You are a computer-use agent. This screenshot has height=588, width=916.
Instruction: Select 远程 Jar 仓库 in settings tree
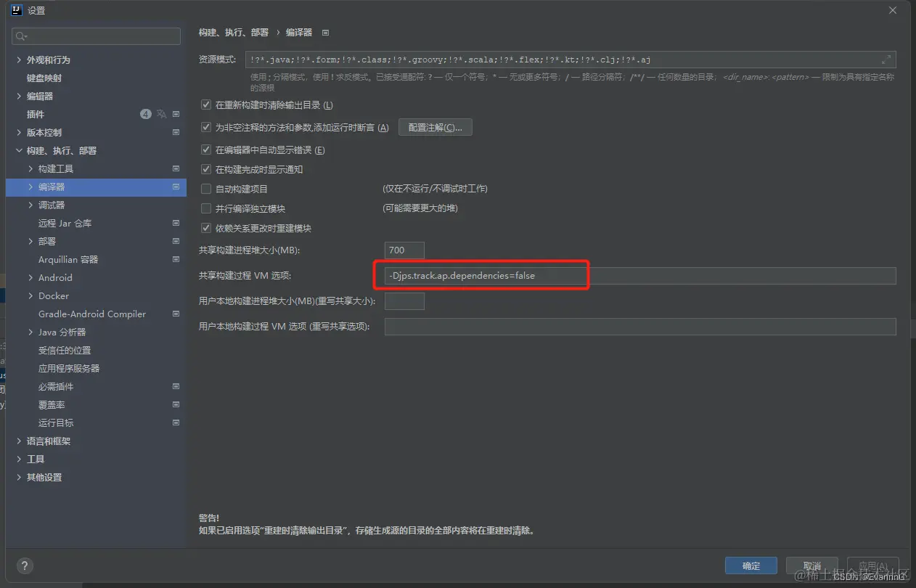pyautogui.click(x=65, y=223)
